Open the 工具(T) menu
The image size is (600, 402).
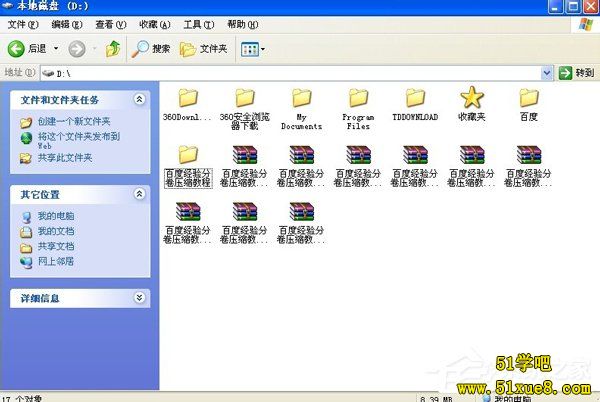(199, 23)
